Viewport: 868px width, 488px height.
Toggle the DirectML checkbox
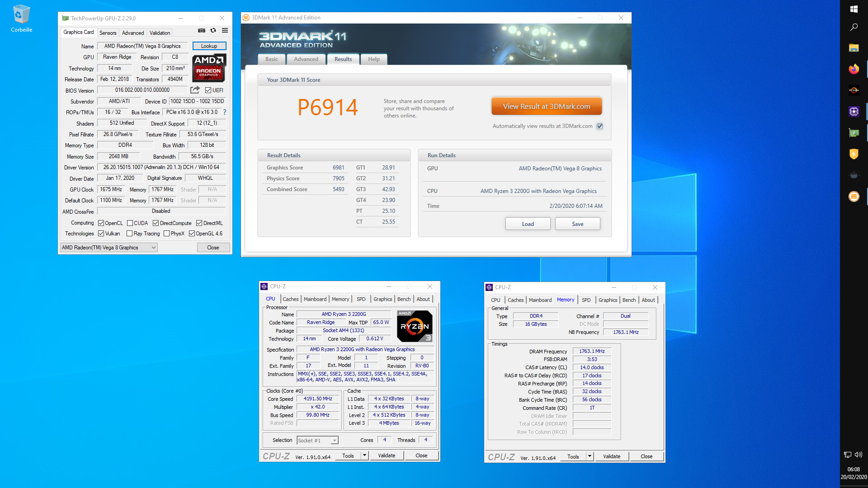coord(199,223)
